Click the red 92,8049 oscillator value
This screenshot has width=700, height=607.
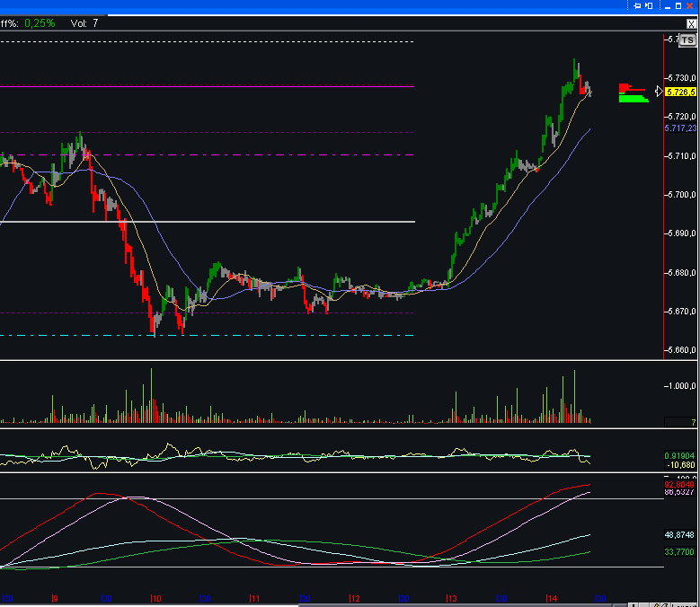pyautogui.click(x=680, y=485)
